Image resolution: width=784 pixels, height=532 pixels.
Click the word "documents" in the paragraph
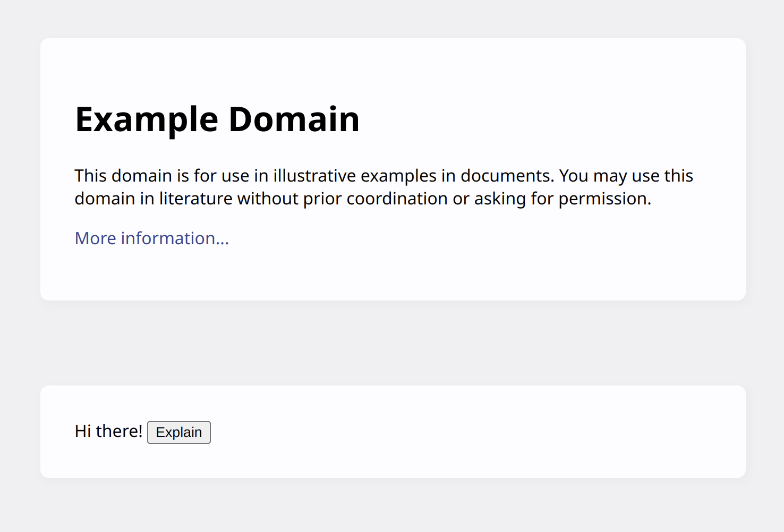coord(507,176)
